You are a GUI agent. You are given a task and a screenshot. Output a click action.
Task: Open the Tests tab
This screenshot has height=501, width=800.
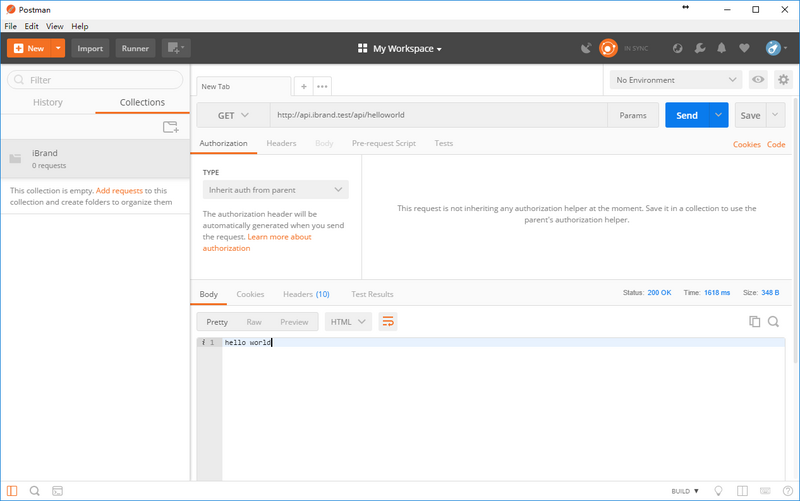(x=443, y=143)
